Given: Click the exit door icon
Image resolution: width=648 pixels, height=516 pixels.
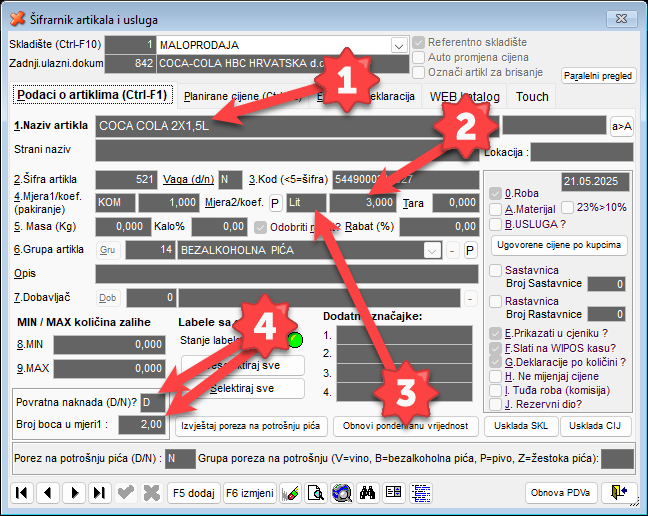Looking at the screenshot, I should 619,492.
